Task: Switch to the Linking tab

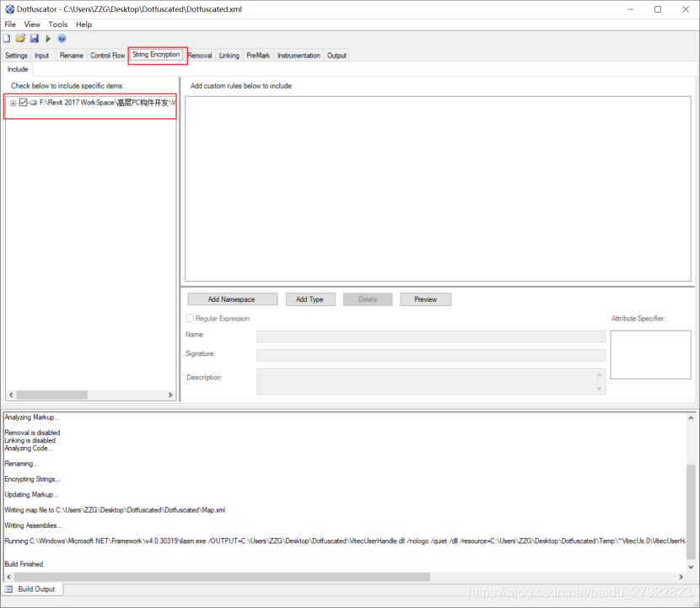Action: click(229, 56)
